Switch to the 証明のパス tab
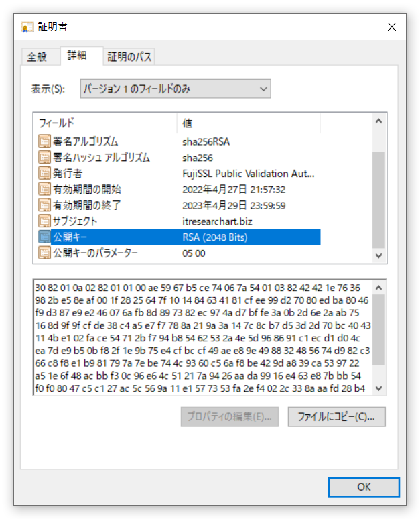Viewport: 420px width, 519px height. click(129, 57)
